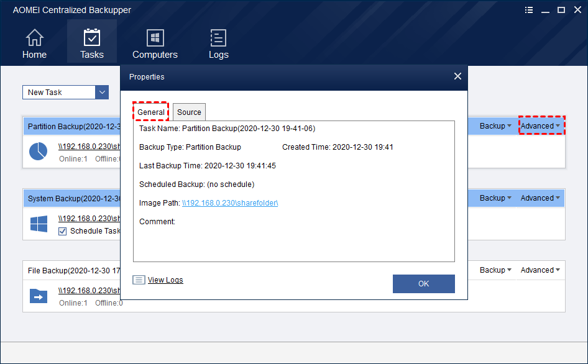The width and height of the screenshot is (588, 364).
Task: Expand the New Task dropdown arrow
Action: point(101,92)
